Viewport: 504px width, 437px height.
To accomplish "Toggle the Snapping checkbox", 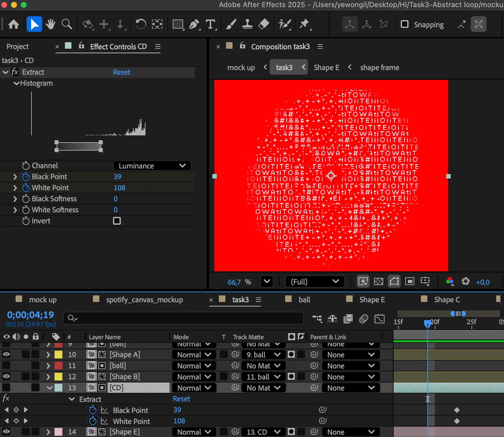I will (405, 24).
